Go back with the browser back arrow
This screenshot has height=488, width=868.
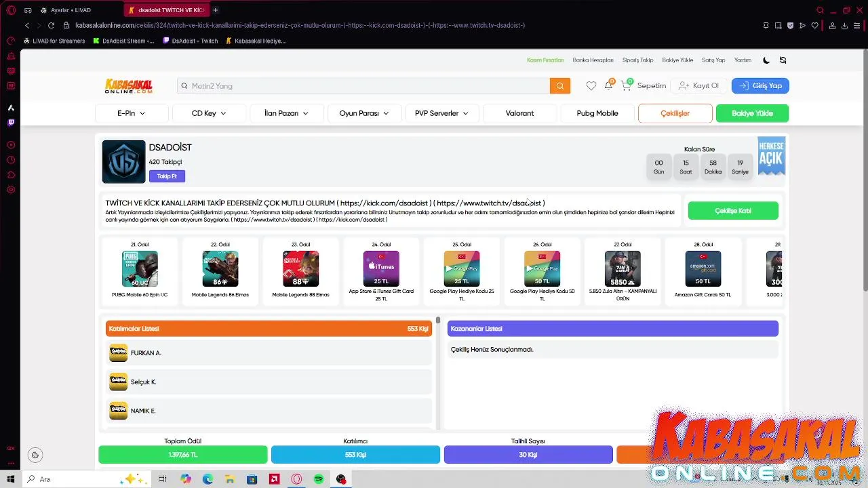point(27,25)
